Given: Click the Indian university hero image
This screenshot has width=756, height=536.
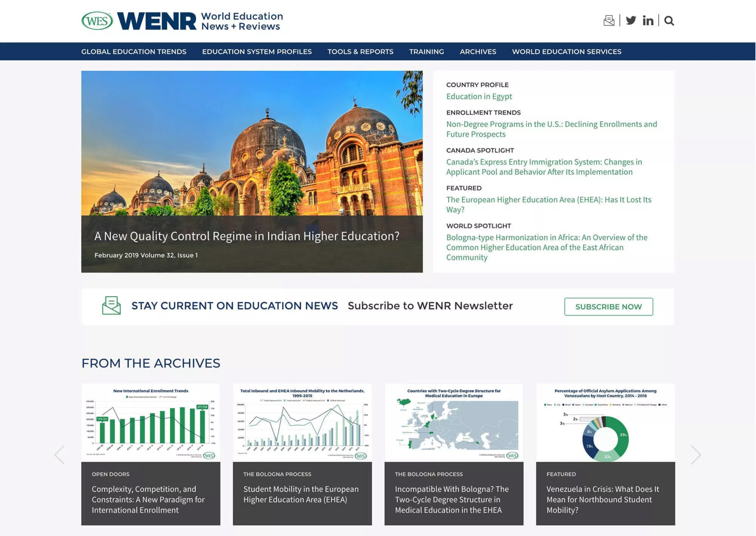Looking at the screenshot, I should point(252,143).
